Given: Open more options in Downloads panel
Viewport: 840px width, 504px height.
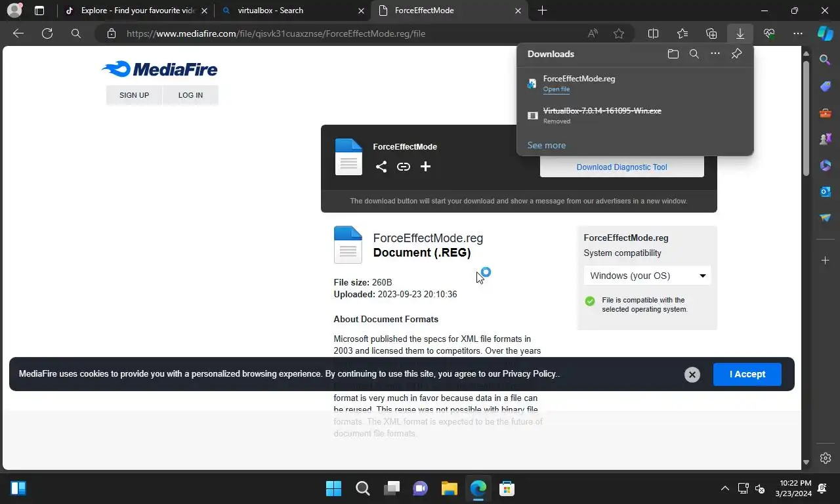Looking at the screenshot, I should 715,54.
